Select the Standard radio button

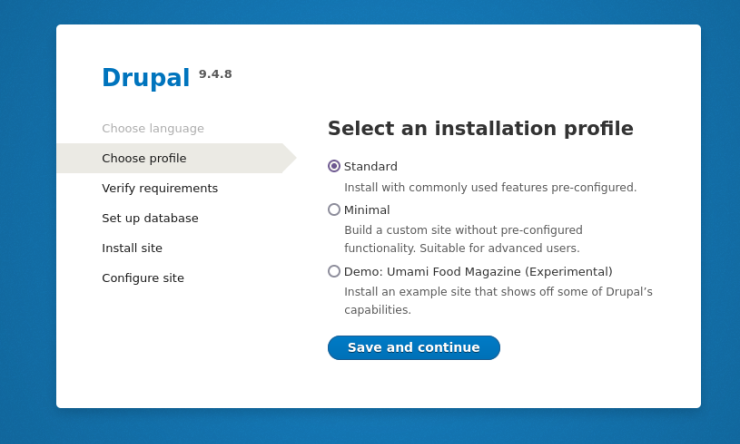pyautogui.click(x=334, y=166)
